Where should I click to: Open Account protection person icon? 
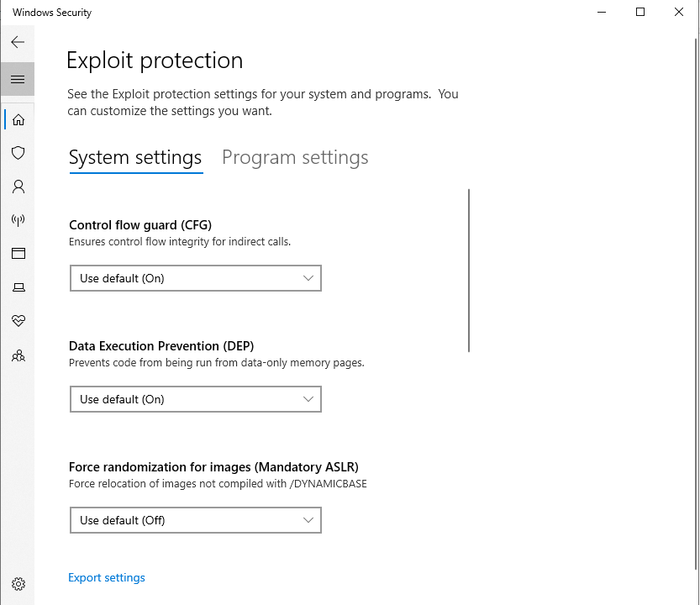pos(18,187)
